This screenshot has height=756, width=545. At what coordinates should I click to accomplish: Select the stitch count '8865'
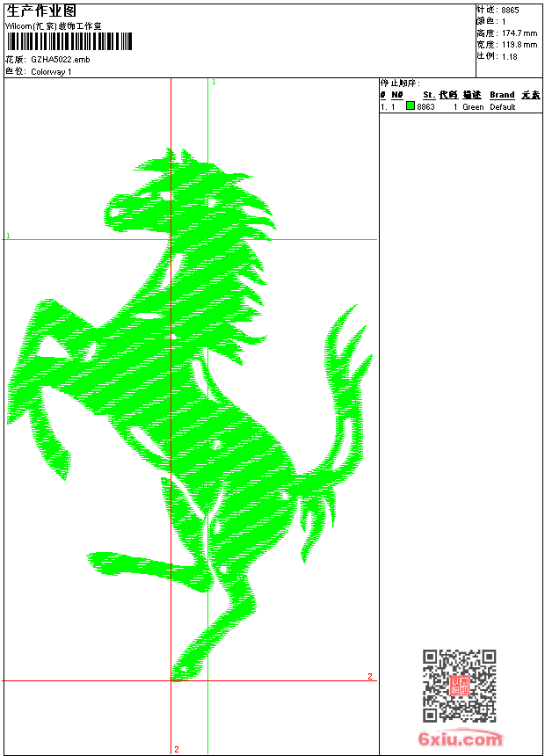tap(510, 11)
